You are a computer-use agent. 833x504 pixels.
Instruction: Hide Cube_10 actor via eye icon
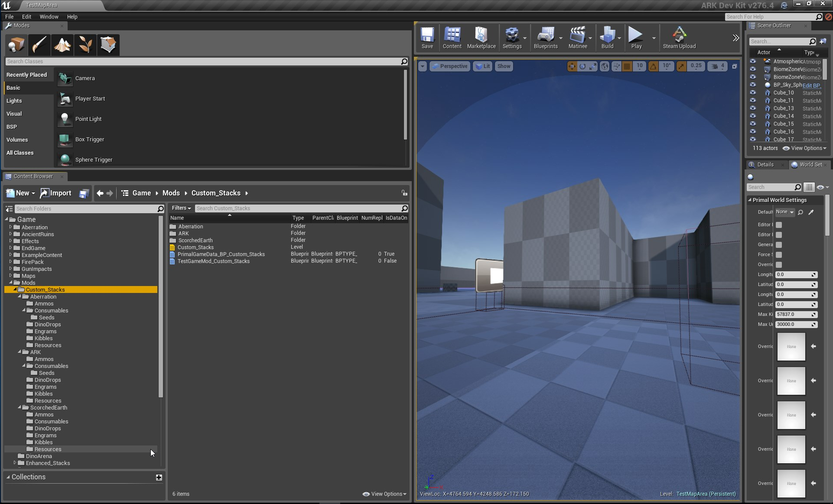[753, 93]
